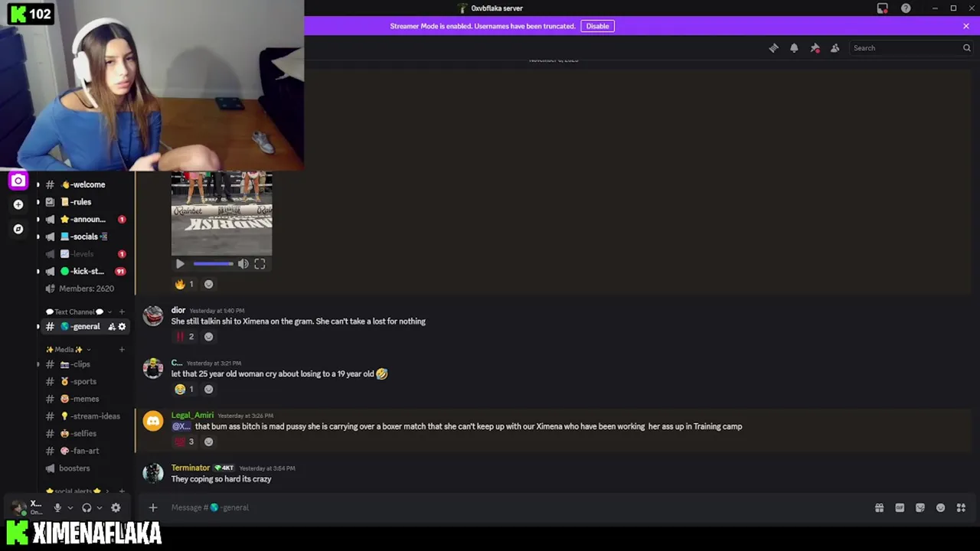
Task: Switch to the memes channel
Action: pyautogui.click(x=80, y=399)
